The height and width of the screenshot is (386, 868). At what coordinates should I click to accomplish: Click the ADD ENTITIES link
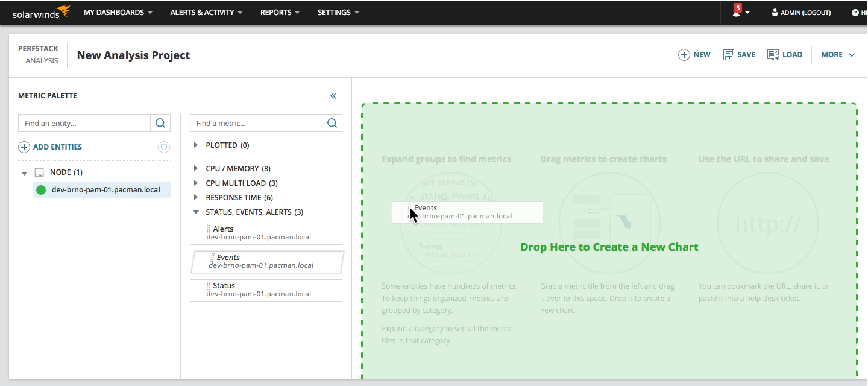coord(57,147)
